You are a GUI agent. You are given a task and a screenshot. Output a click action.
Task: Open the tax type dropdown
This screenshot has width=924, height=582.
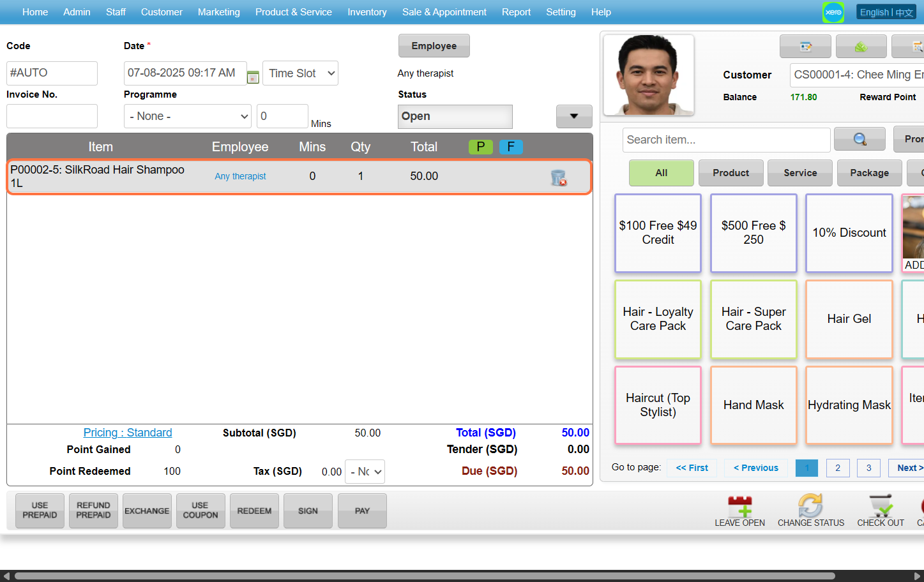[x=365, y=472]
